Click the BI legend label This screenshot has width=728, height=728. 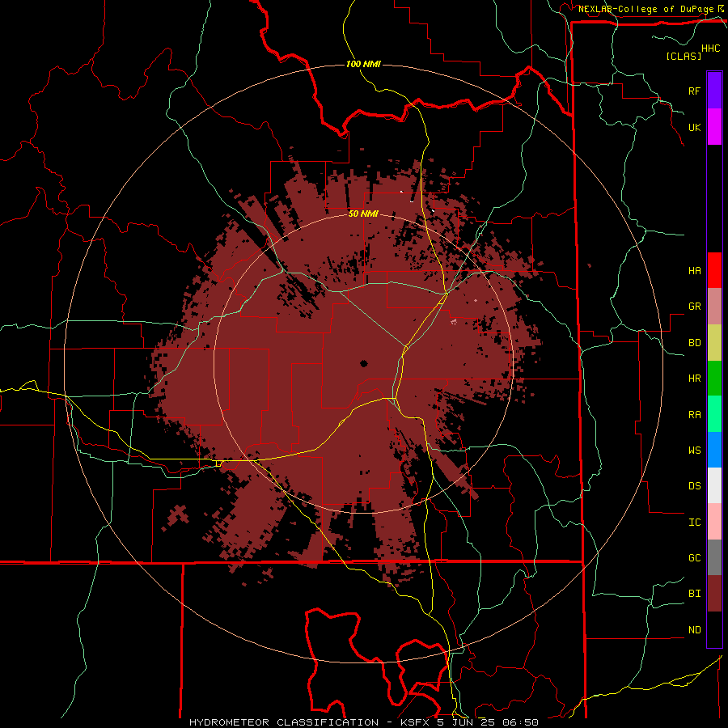pos(694,594)
